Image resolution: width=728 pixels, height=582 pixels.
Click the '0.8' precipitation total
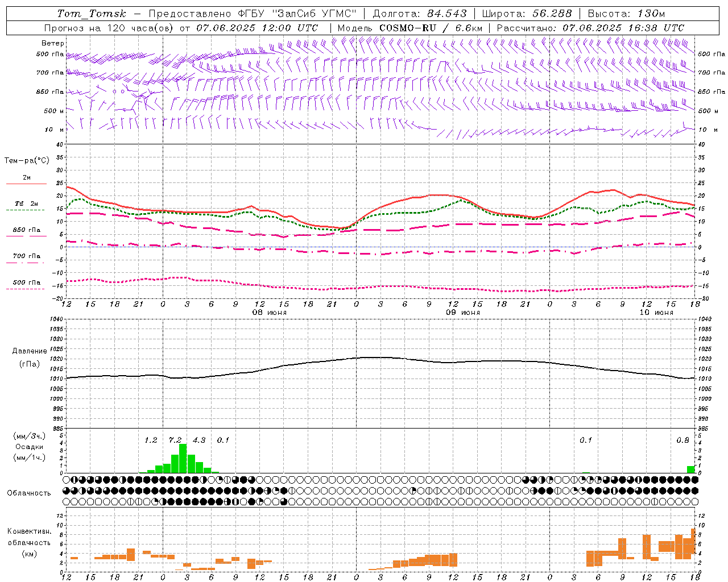pyautogui.click(x=682, y=440)
